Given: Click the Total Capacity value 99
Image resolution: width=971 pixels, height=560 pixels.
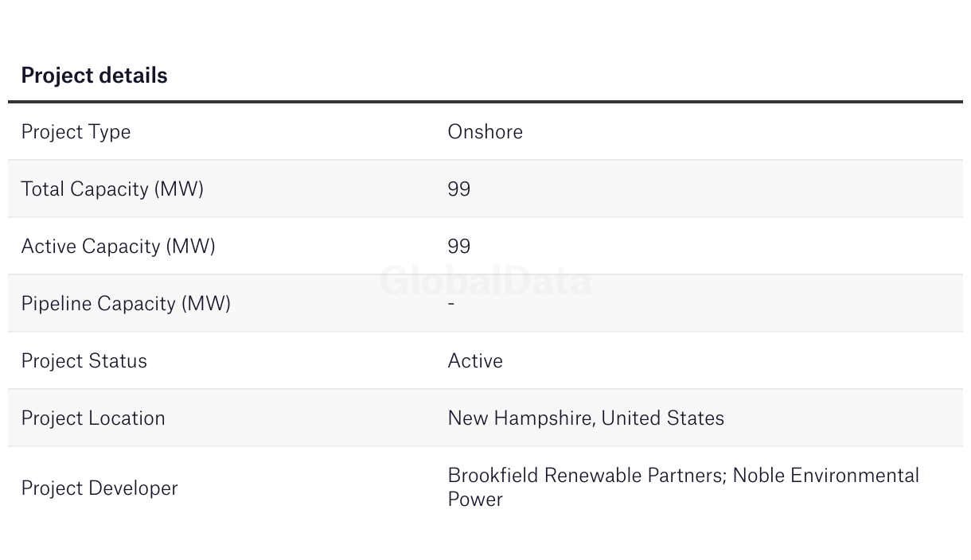Looking at the screenshot, I should click(x=459, y=189).
